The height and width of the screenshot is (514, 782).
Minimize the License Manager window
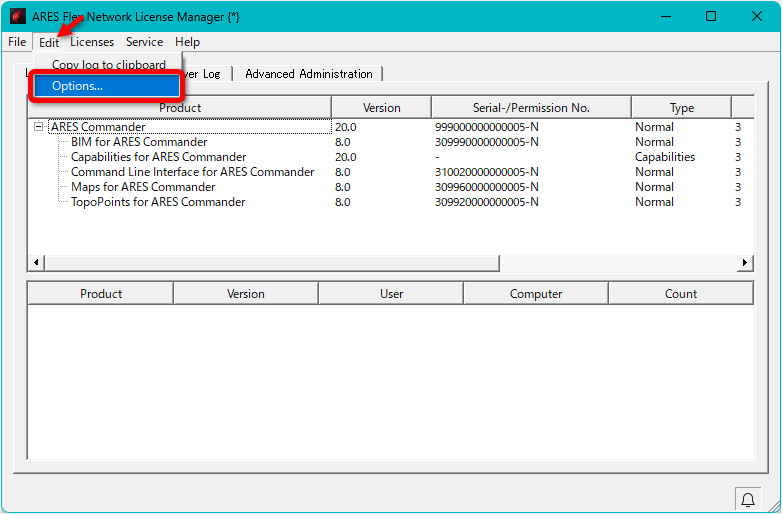tap(665, 16)
